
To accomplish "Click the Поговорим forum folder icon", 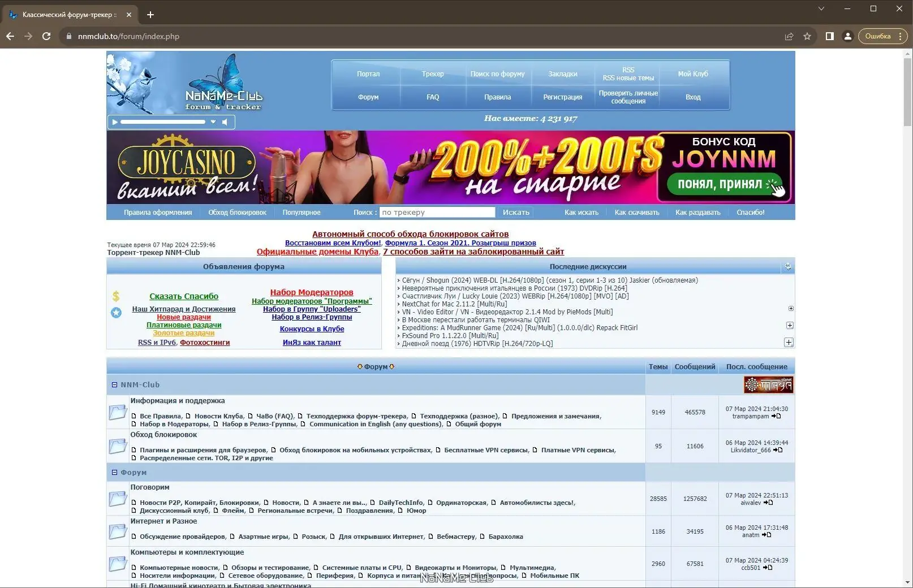I will click(x=118, y=498).
